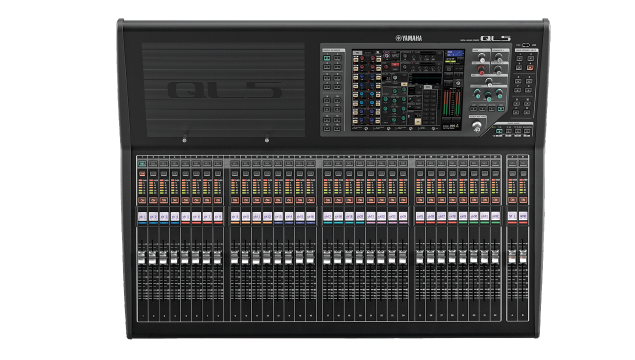Select the channel 20 SEL key
635x360 pixels.
coord(360,164)
